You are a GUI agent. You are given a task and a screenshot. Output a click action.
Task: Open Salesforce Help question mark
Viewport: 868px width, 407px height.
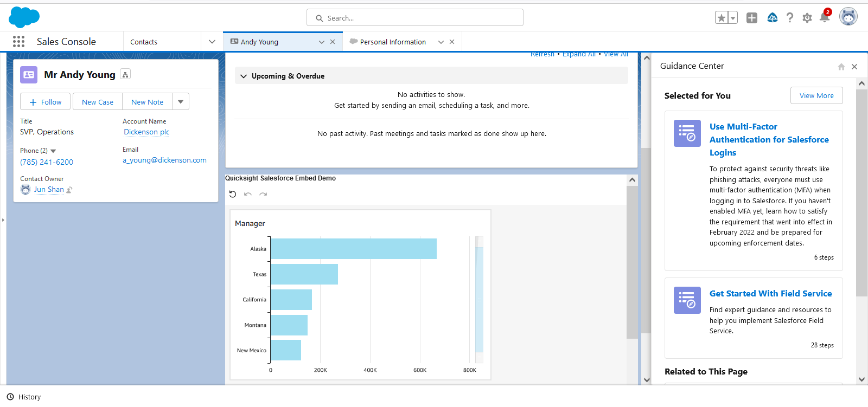click(790, 18)
